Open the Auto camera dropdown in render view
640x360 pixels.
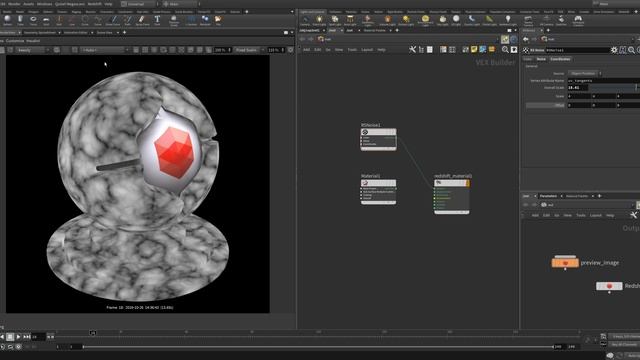tap(105, 50)
